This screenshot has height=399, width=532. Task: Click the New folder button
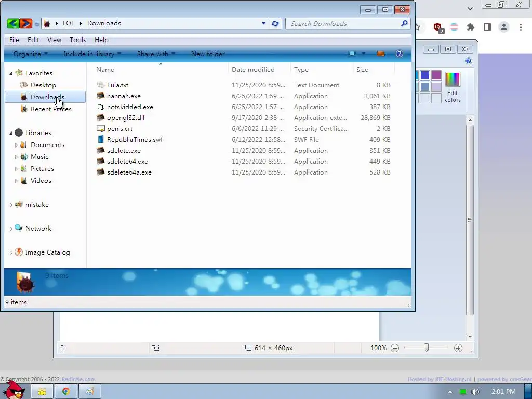point(208,54)
